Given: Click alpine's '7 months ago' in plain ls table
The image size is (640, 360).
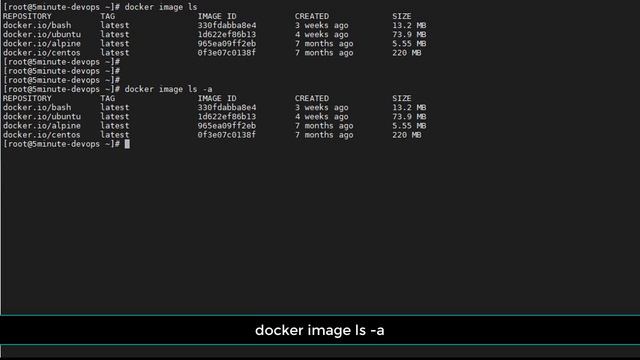Looking at the screenshot, I should (x=324, y=44).
